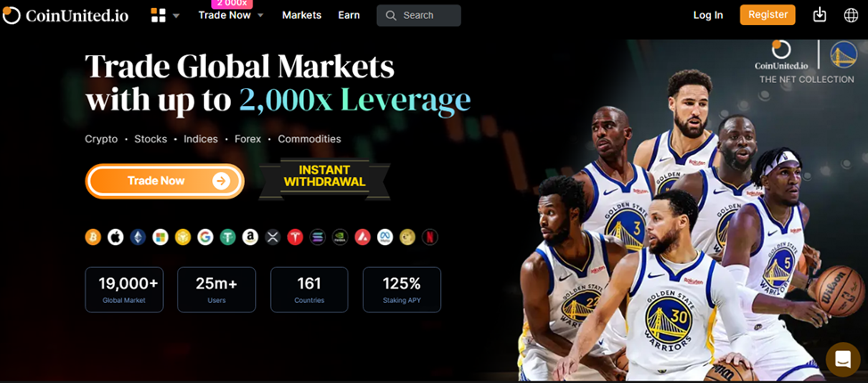Click the Instant Withdrawal badge

[x=324, y=178]
